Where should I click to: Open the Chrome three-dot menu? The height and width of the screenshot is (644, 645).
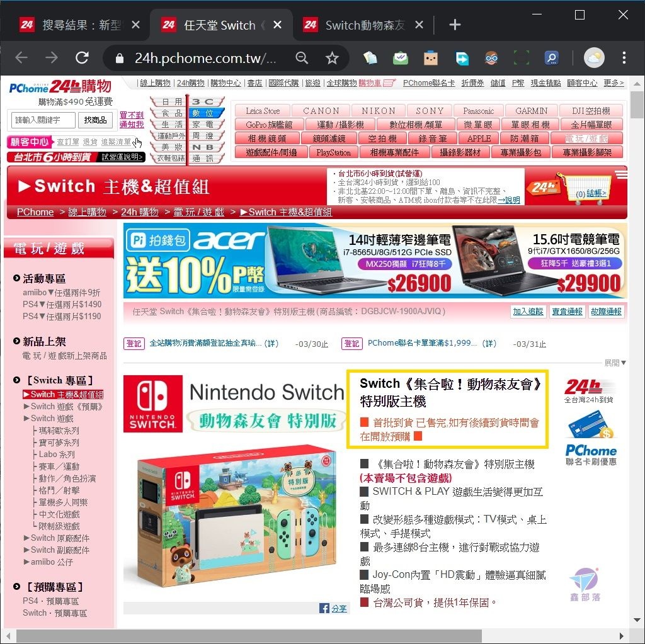click(624, 58)
